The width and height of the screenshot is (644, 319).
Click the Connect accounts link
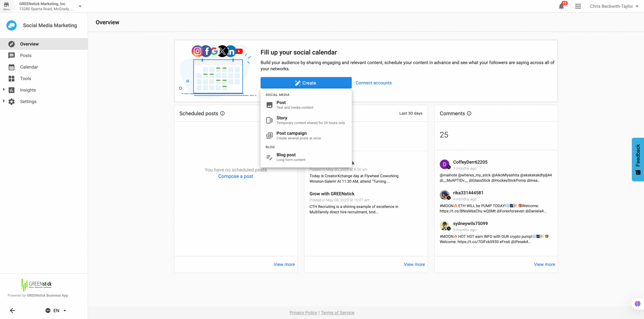point(374,83)
